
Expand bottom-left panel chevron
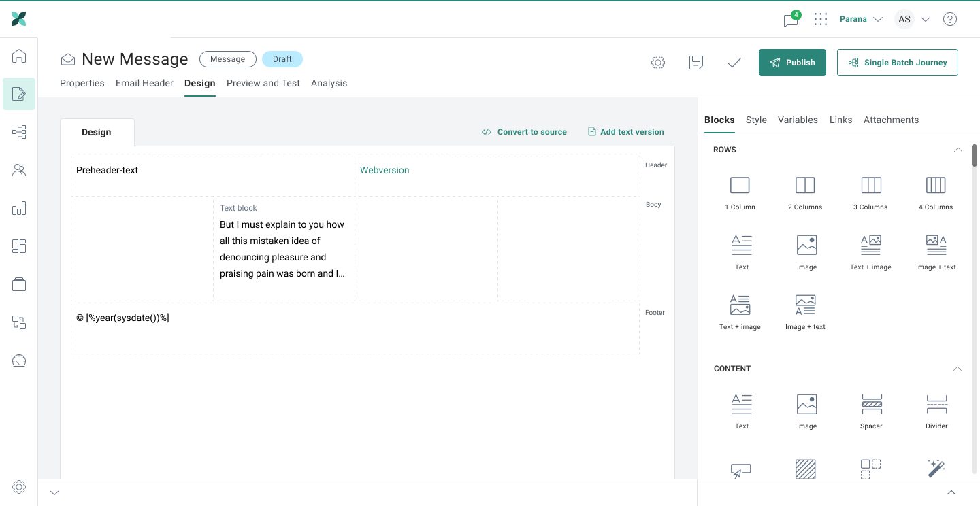coord(55,492)
